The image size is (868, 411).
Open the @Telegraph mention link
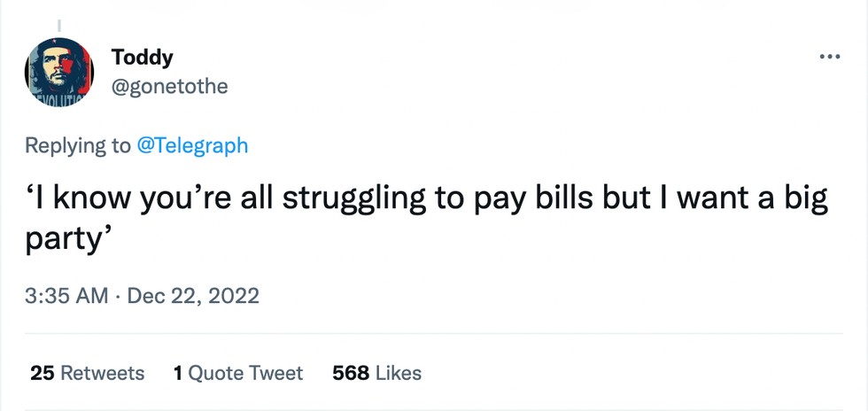pos(192,145)
